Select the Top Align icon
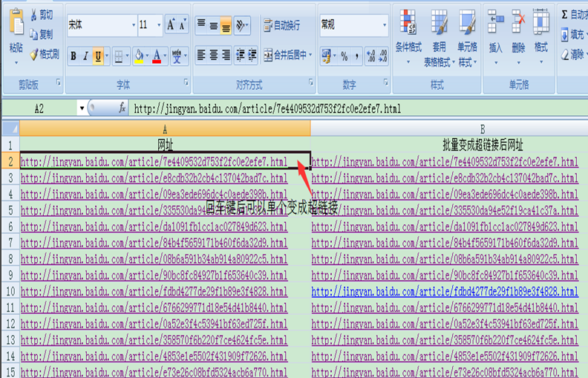Screen dimensions: 588x378 click(201, 25)
